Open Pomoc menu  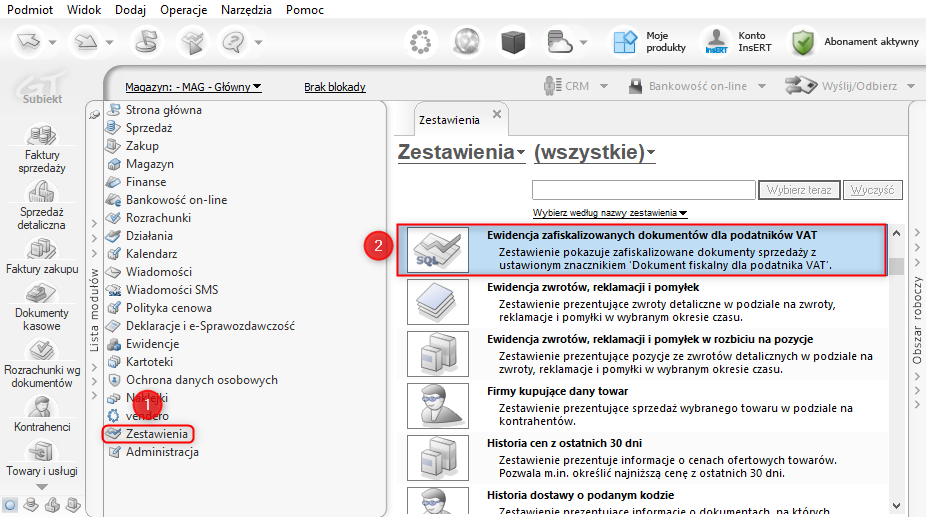click(x=305, y=10)
